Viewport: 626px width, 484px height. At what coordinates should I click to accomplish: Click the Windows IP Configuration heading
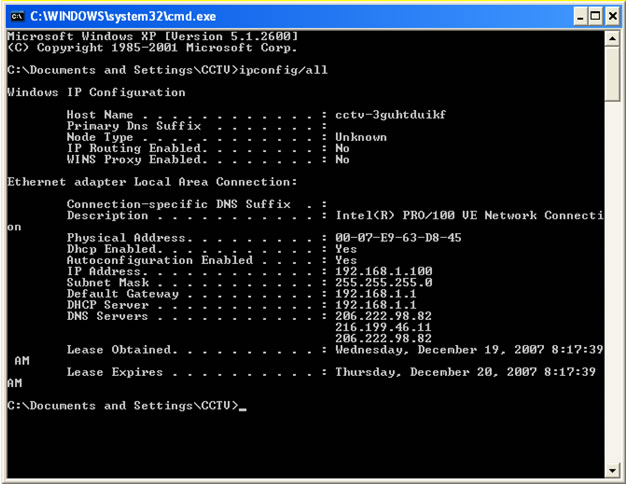pyautogui.click(x=96, y=93)
